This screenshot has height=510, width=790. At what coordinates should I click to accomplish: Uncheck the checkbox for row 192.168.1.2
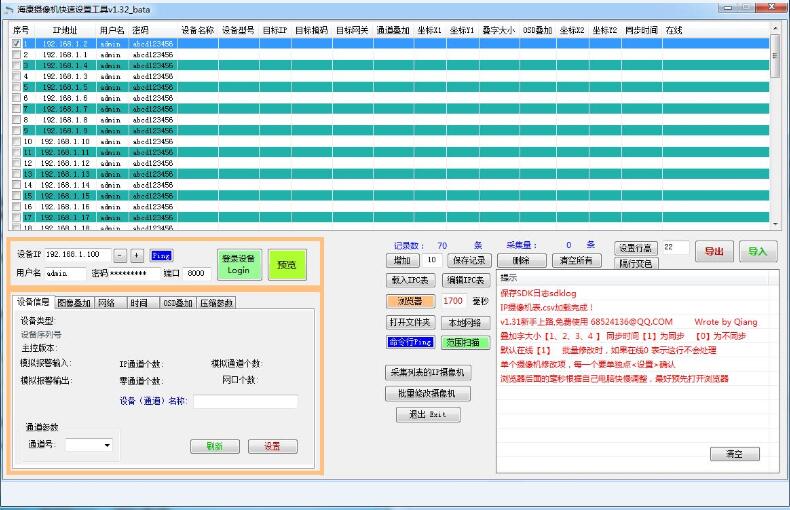coord(16,44)
